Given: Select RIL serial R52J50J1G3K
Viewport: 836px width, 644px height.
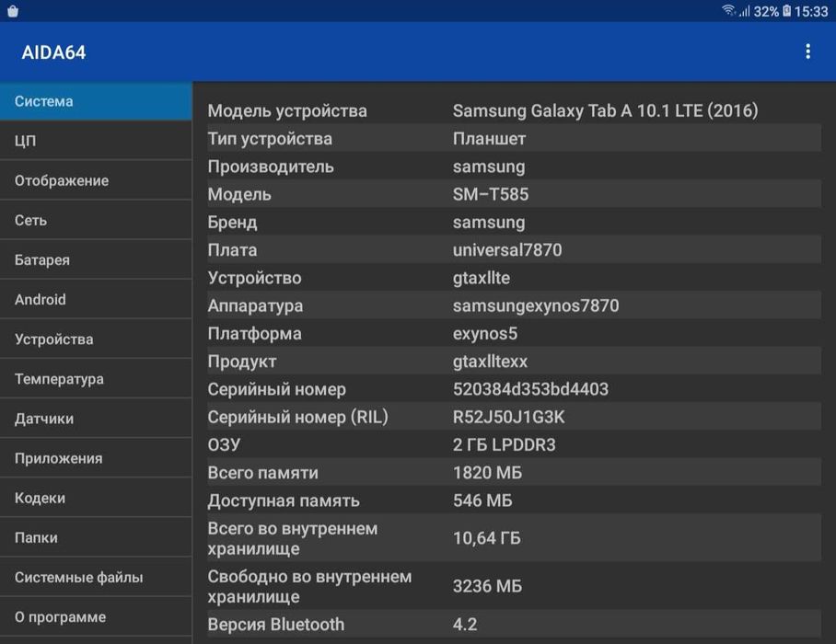Looking at the screenshot, I should 508,417.
